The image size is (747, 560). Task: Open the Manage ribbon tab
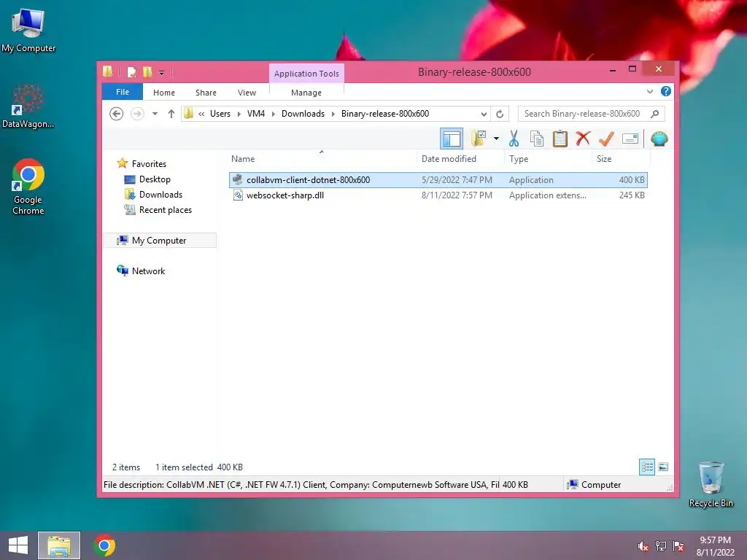tap(306, 93)
